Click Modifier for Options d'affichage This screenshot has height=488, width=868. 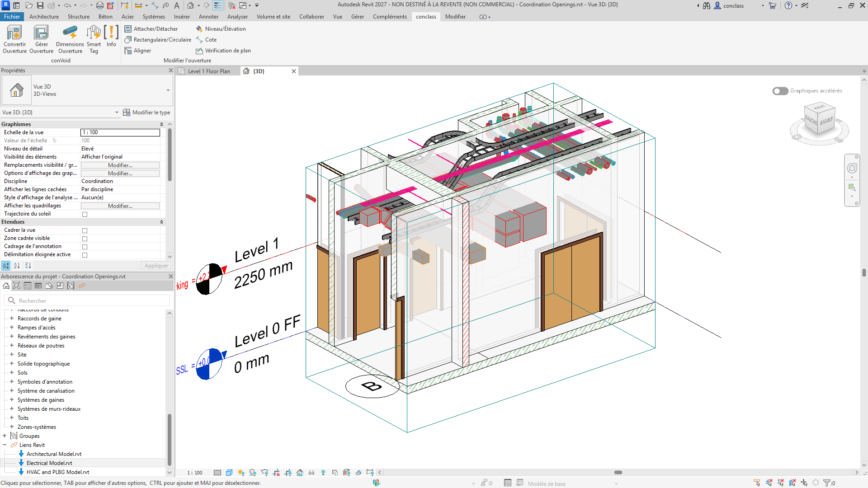[x=120, y=174]
